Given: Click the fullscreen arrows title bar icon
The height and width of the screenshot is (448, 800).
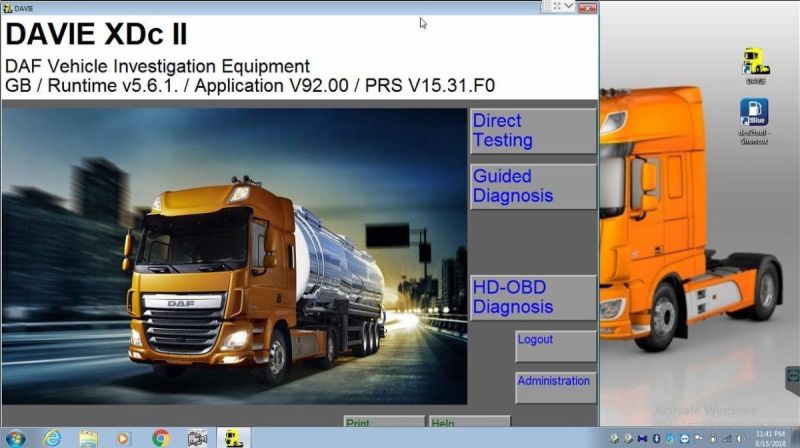Looking at the screenshot, I should 557,6.
